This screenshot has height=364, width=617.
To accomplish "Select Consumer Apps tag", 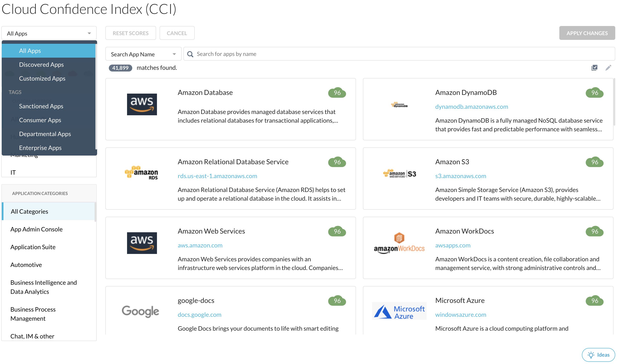I will tap(48, 120).
